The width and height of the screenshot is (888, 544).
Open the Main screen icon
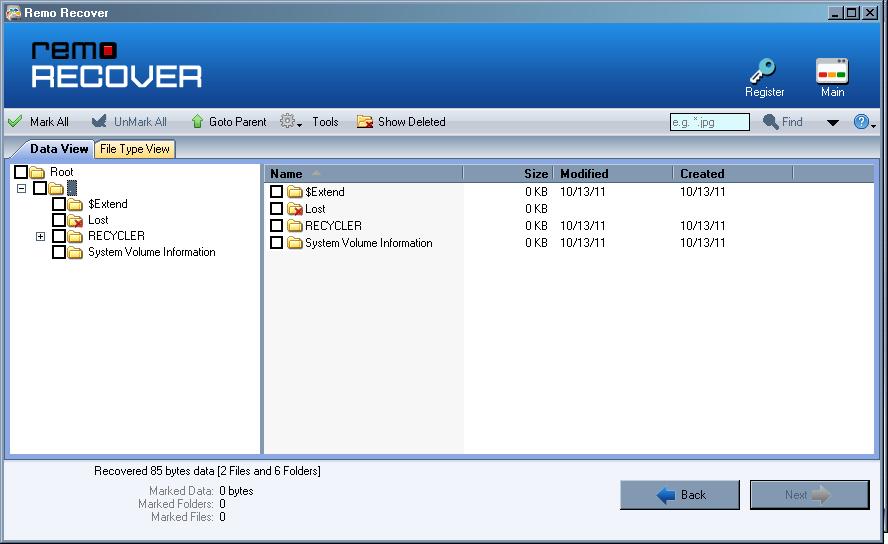point(832,71)
